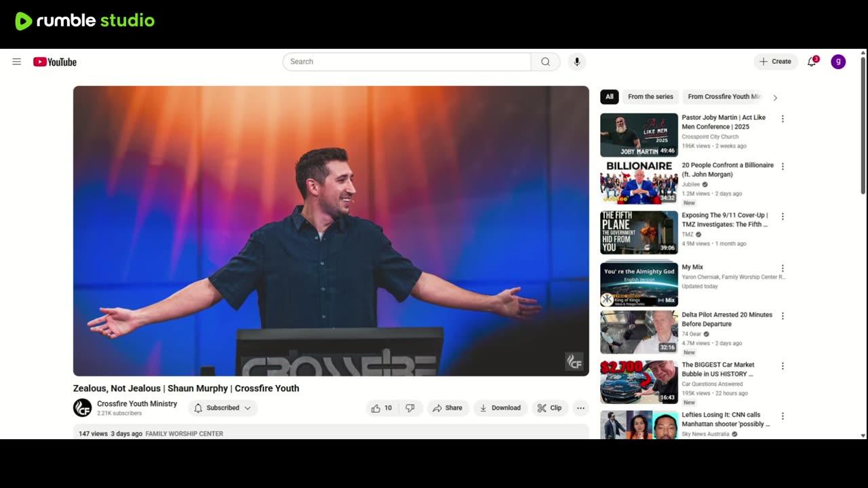Open notifications bell
The height and width of the screenshot is (488, 868).
(x=812, y=62)
